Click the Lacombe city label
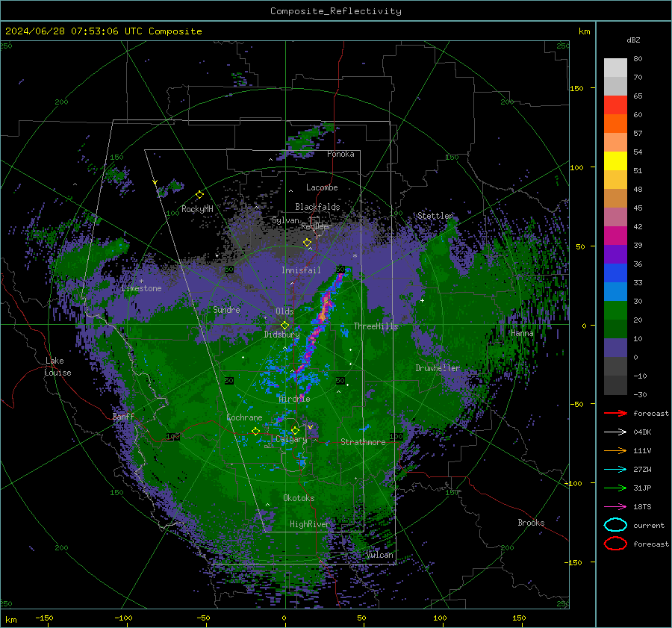The height and width of the screenshot is (628, 672). 322,187
